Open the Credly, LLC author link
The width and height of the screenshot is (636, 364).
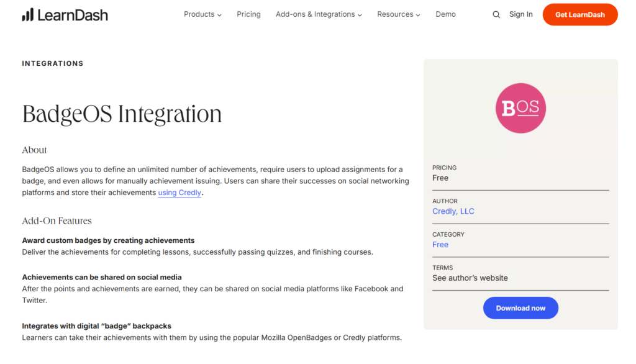pyautogui.click(x=453, y=211)
